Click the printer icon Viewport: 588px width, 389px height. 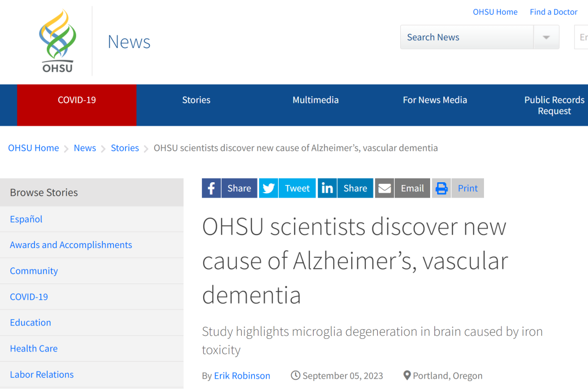442,188
